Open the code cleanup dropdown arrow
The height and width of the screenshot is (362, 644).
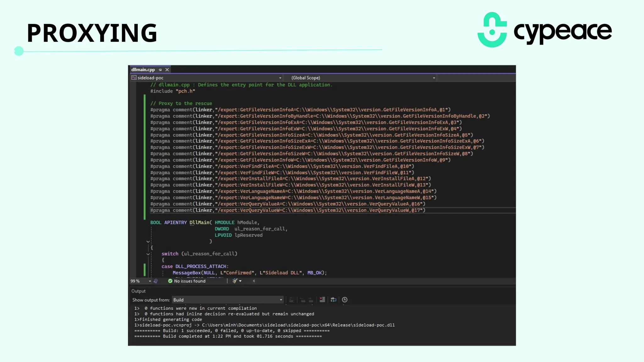pos(240,281)
